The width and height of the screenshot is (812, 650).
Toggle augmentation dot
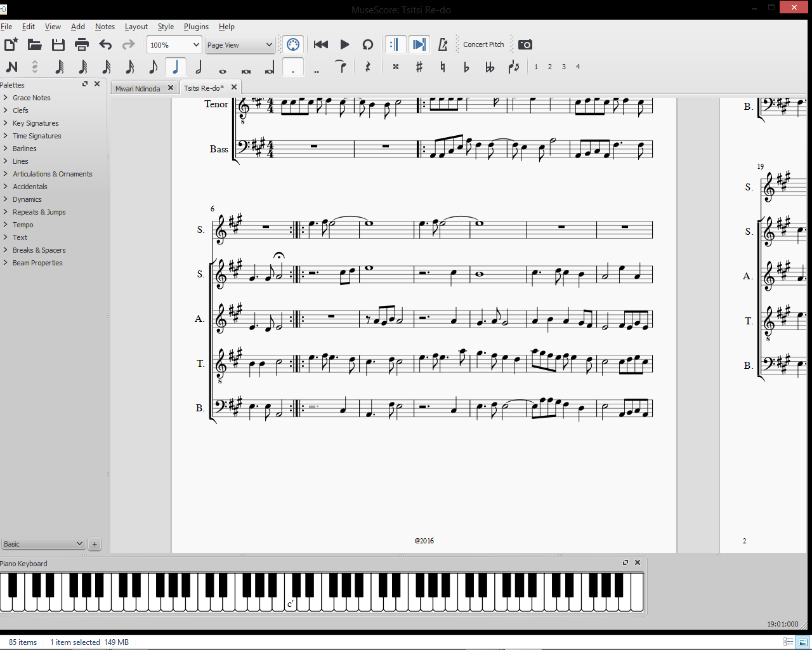293,67
